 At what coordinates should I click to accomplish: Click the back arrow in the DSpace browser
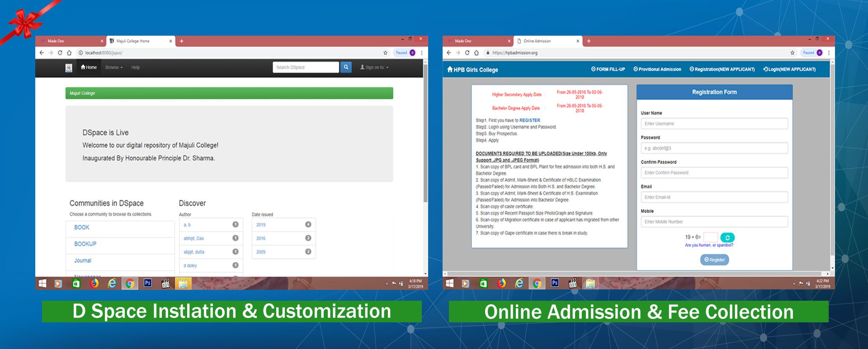coord(42,53)
